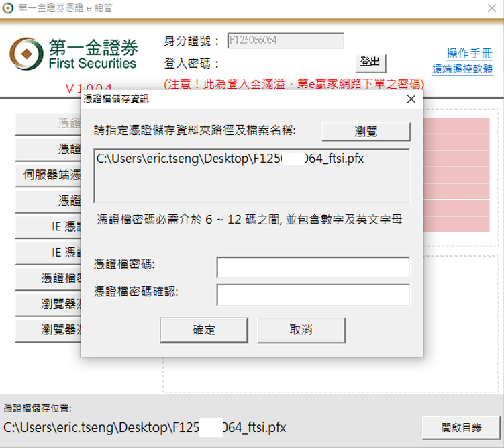
Task: Select the 憑證檔密碼 sidebar button
Action: 48,278
